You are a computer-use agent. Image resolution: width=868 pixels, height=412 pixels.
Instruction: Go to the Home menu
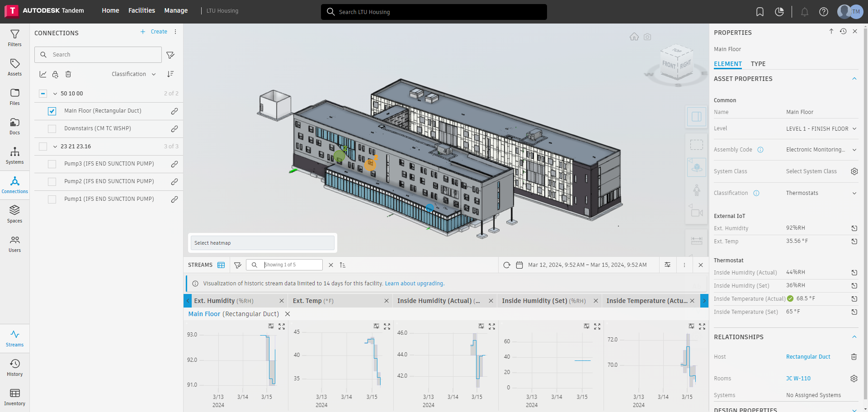click(x=110, y=10)
